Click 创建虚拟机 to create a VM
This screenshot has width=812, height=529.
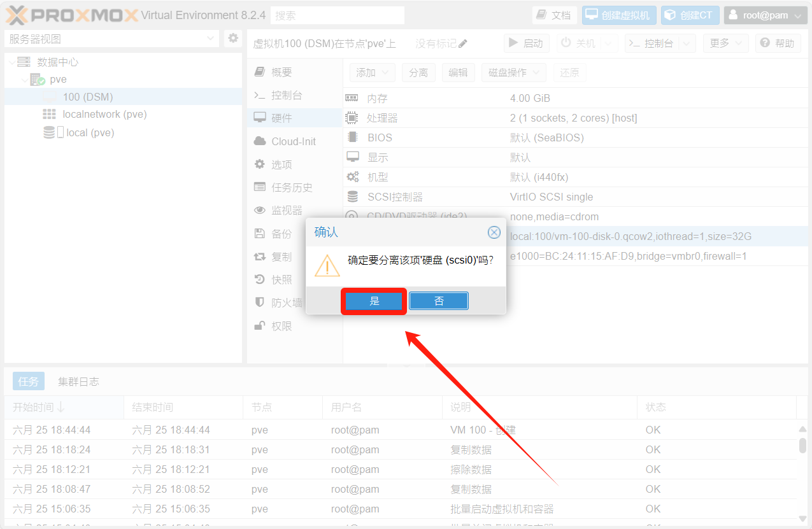(618, 15)
